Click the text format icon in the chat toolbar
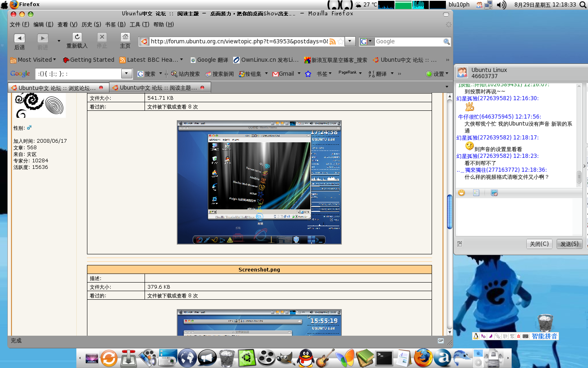This screenshot has width=588, height=368. (476, 193)
